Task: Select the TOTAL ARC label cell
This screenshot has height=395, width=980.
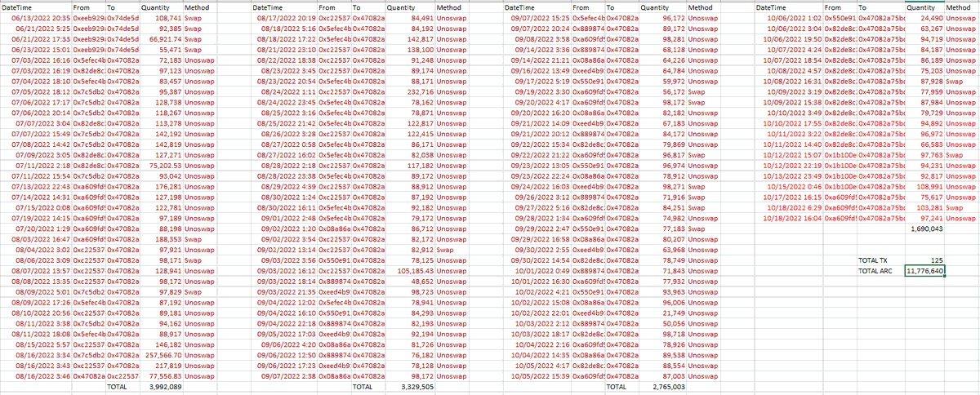Action: point(875,270)
